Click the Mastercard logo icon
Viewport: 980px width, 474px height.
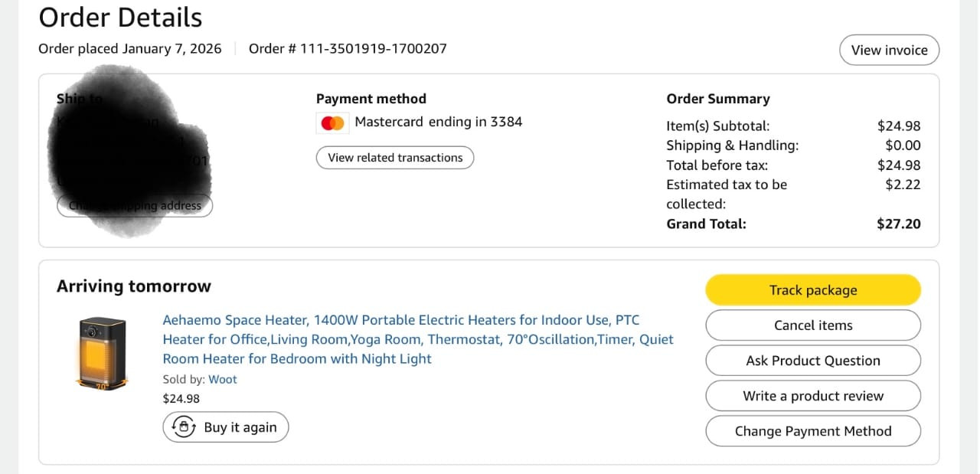click(x=332, y=123)
